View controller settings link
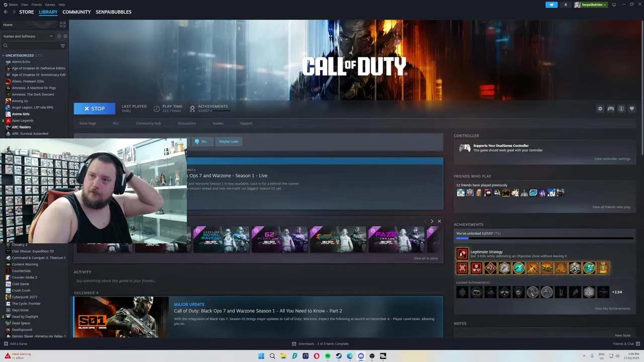644x362 pixels. 612,159
